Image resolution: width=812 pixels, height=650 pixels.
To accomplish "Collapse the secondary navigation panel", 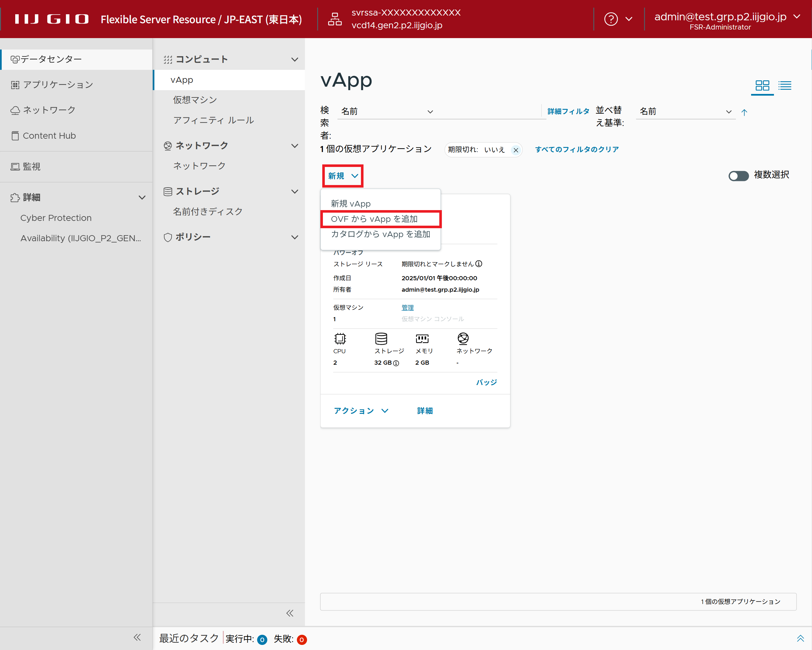I will (x=289, y=613).
